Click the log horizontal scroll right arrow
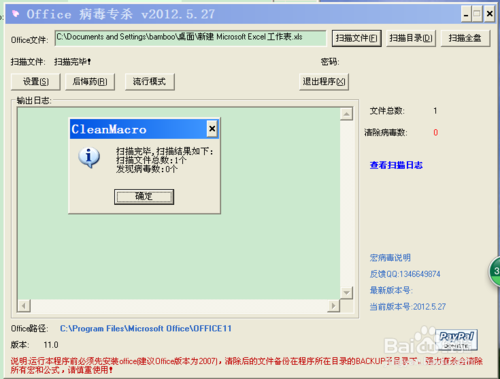500x379 pixels. [x=333, y=306]
